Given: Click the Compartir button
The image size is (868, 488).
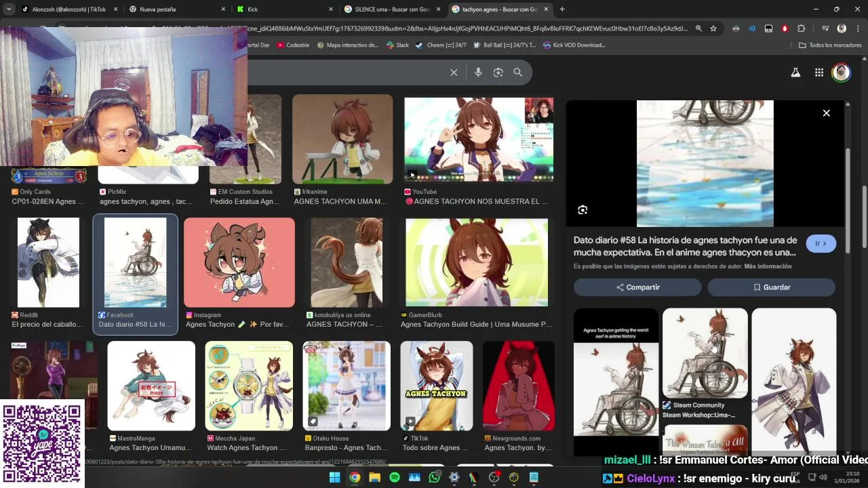Looking at the screenshot, I should (x=637, y=287).
